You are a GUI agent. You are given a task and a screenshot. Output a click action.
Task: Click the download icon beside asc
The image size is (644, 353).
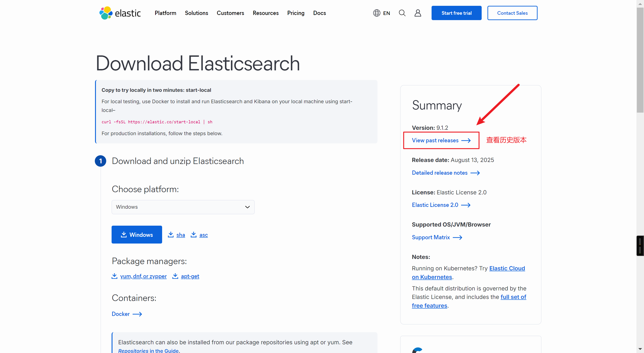pos(193,235)
